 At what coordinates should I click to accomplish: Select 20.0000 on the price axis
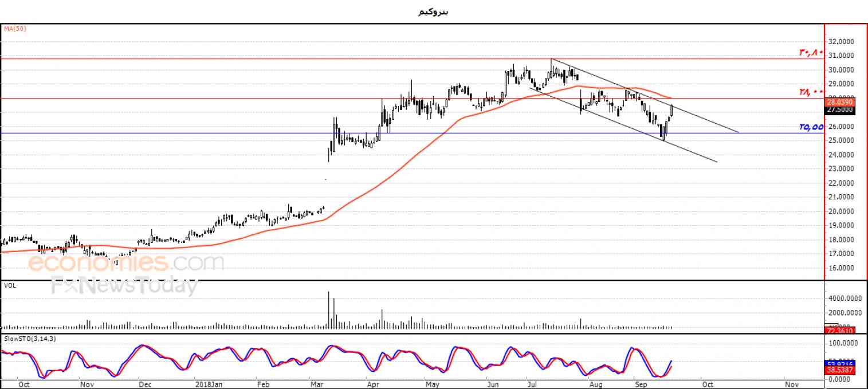841,211
